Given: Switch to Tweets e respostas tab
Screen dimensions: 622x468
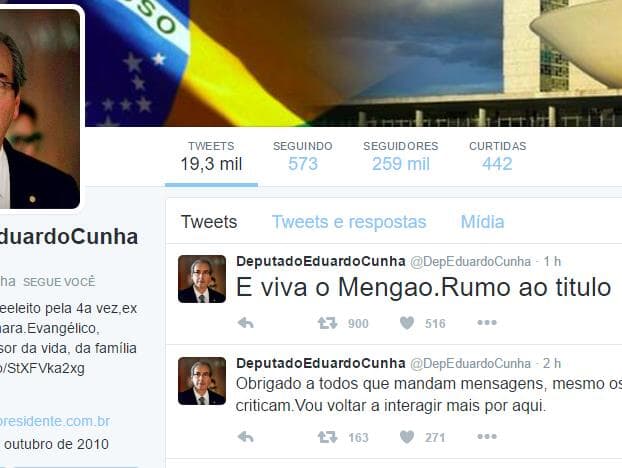Looking at the screenshot, I should point(349,222).
